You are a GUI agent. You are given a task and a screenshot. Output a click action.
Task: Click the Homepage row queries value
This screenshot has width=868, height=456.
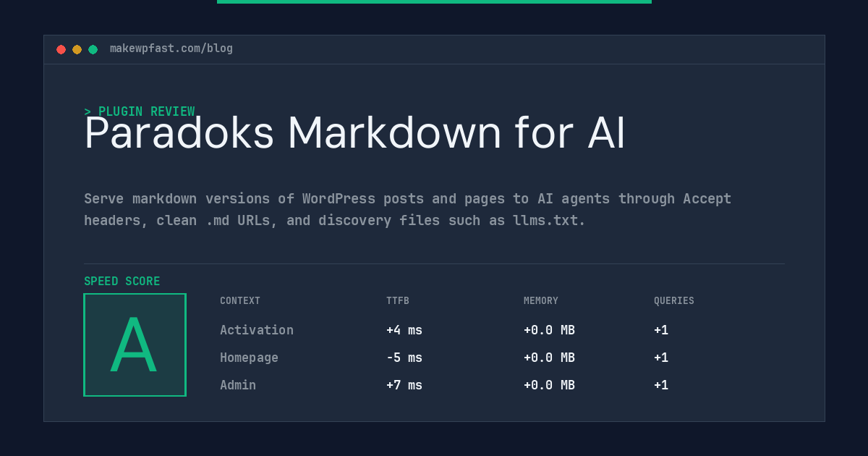(x=661, y=358)
